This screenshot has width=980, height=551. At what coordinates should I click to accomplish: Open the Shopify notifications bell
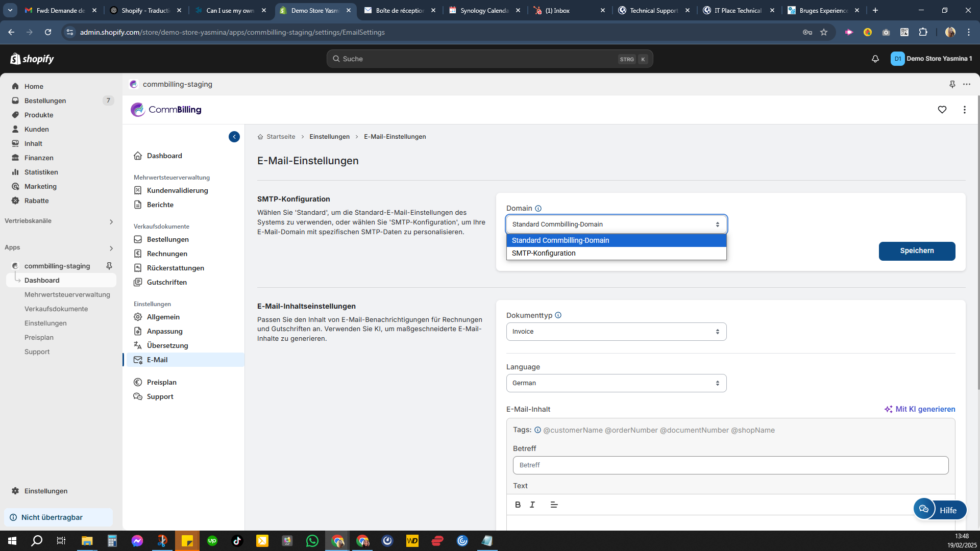pyautogui.click(x=875, y=59)
